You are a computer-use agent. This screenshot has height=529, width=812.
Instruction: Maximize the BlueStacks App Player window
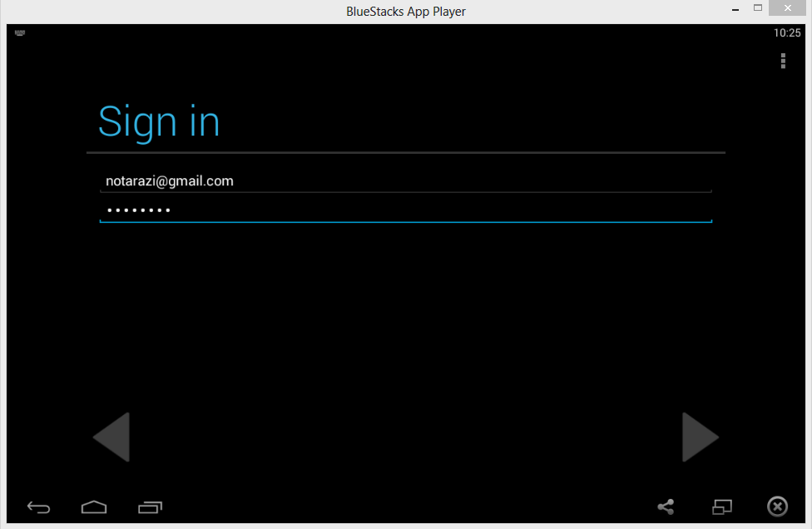click(758, 7)
